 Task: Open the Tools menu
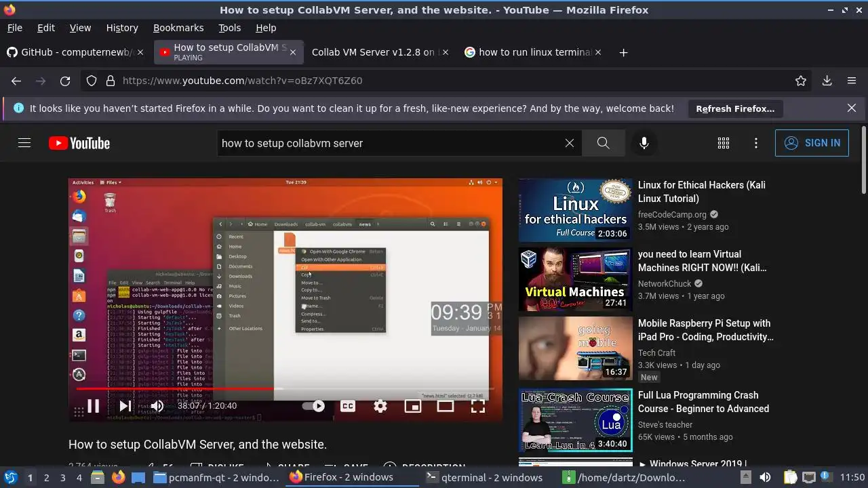tap(229, 28)
